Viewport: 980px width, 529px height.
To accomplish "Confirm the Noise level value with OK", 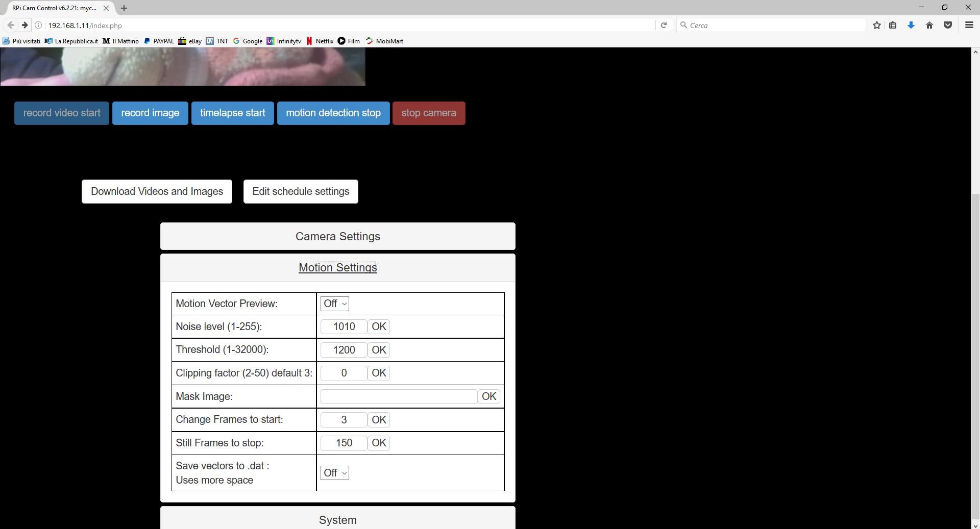I will pos(379,326).
